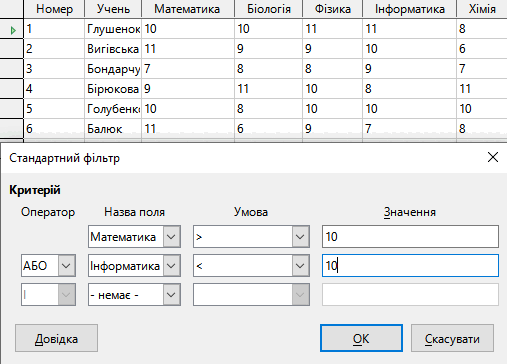Click the Хімія column header

(482, 9)
